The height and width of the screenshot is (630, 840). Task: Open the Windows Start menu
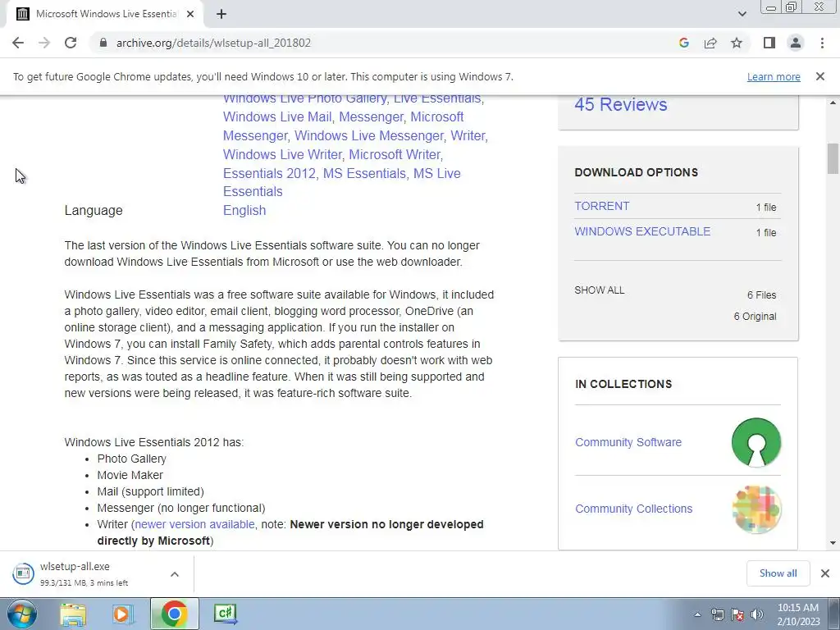[x=22, y=614]
